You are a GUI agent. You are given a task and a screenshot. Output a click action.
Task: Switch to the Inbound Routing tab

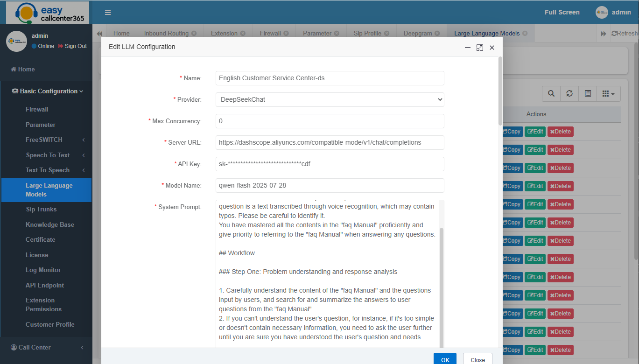click(166, 34)
